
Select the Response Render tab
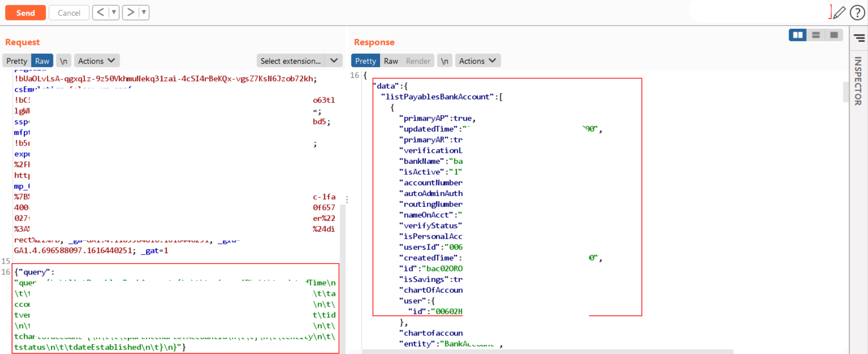(418, 61)
